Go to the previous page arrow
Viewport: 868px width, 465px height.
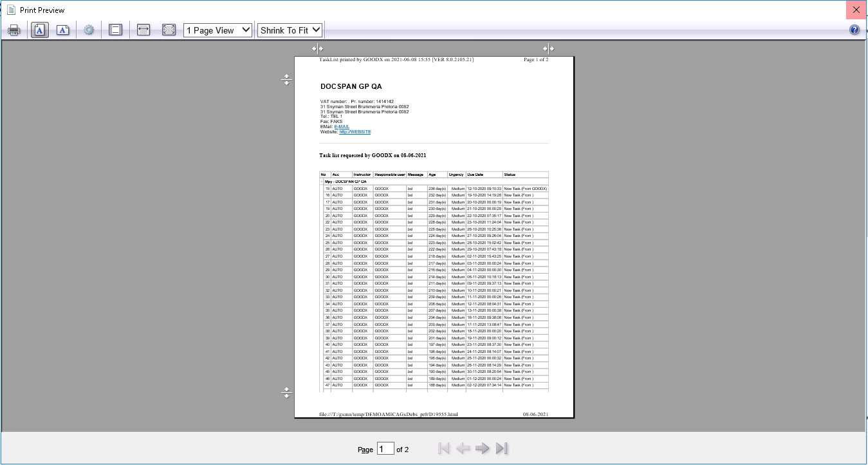[463, 449]
